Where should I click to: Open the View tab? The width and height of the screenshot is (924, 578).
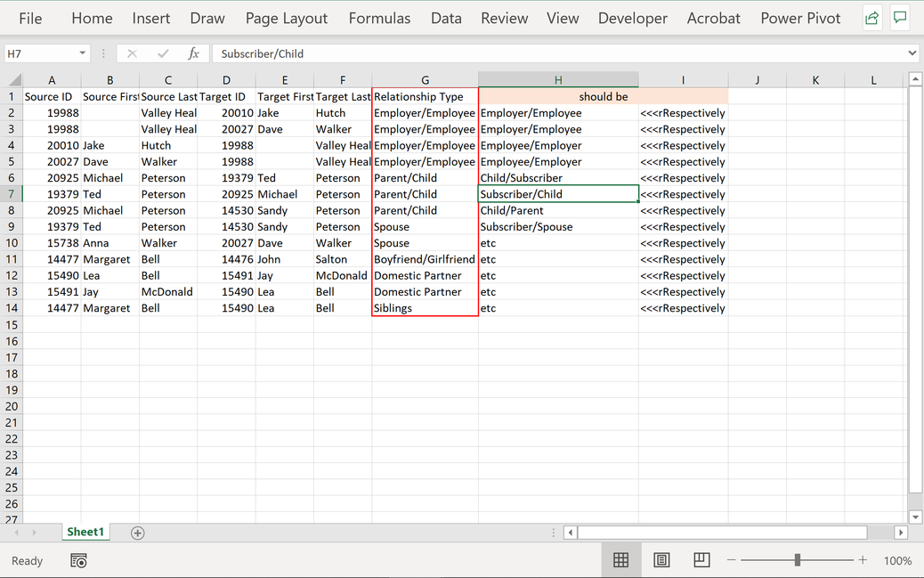click(x=563, y=19)
